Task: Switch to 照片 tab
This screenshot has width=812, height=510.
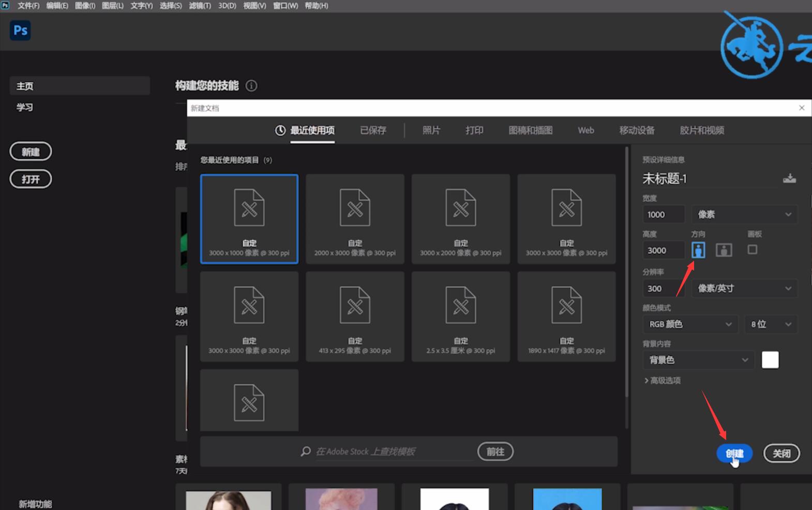Action: (431, 130)
